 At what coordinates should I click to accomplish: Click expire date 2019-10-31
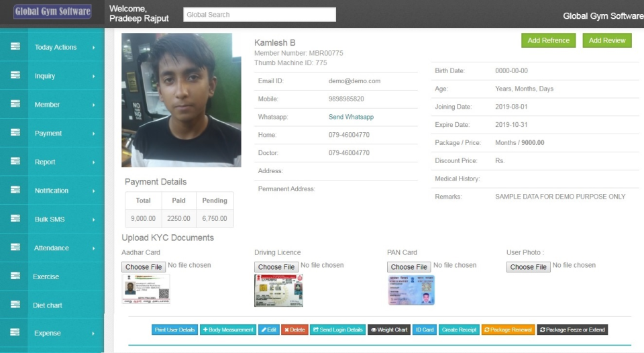click(x=511, y=125)
